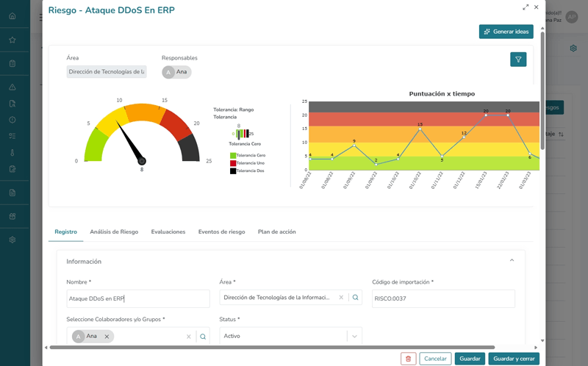Clear the Área field selection
This screenshot has height=366, width=588.
coord(341,298)
